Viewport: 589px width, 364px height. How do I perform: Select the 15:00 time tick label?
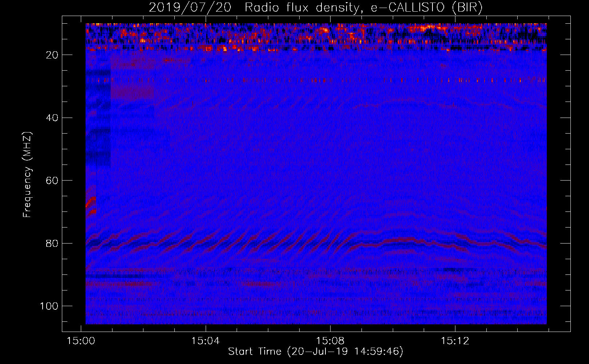pos(80,341)
